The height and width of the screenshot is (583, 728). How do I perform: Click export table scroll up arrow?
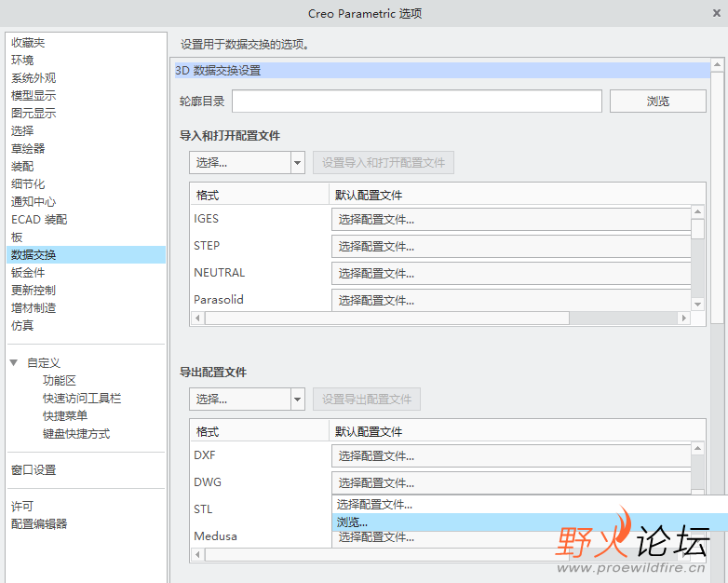click(x=697, y=448)
